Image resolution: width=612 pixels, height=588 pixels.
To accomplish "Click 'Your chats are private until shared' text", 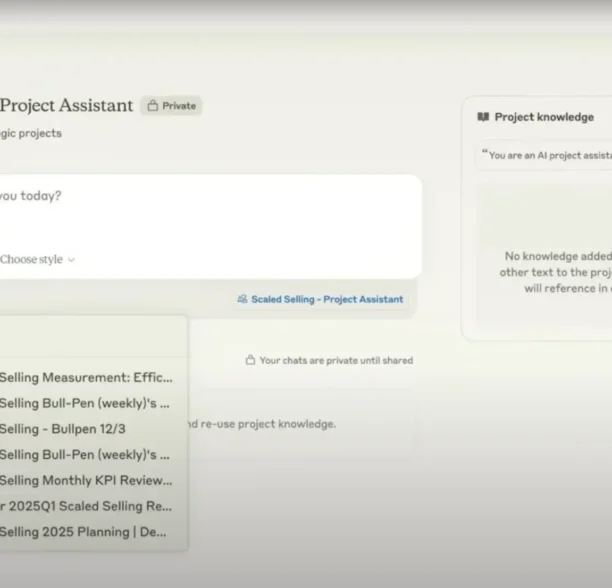I will 336,360.
